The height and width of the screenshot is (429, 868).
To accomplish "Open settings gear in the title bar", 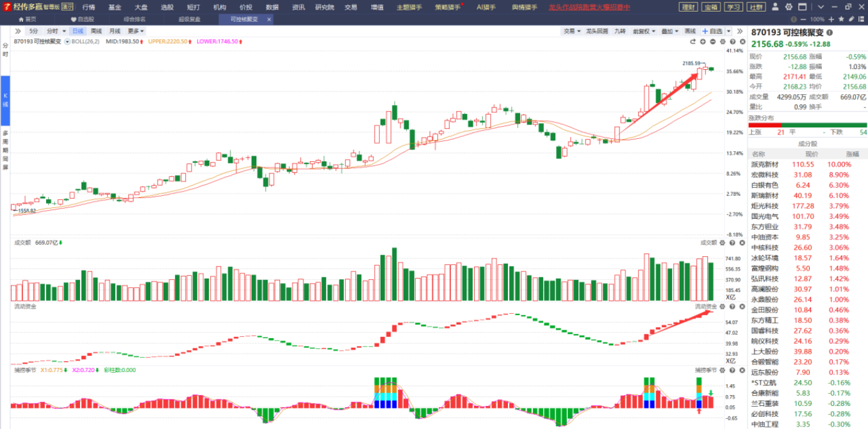I will (x=789, y=7).
